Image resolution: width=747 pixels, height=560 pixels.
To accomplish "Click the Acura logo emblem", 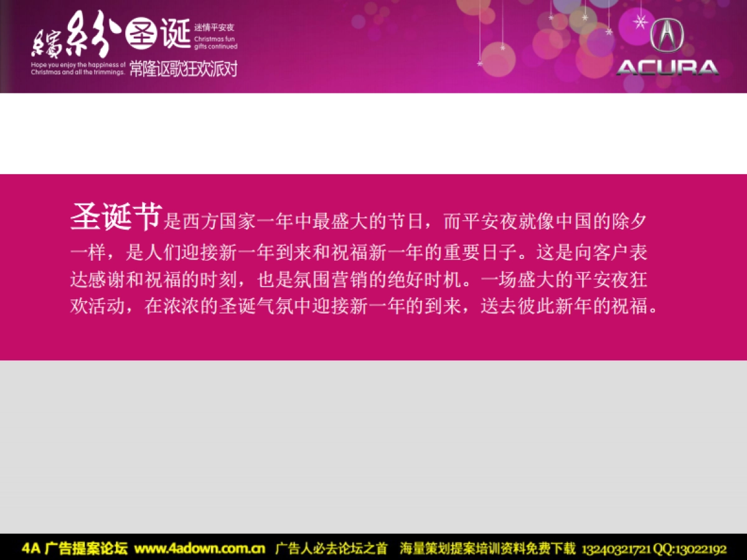I will 667,36.
